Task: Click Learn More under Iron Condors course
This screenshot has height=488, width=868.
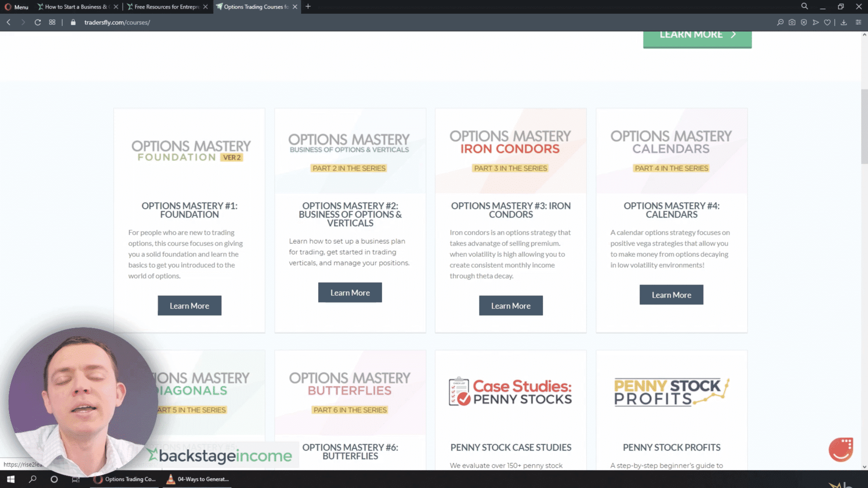Action: point(510,306)
